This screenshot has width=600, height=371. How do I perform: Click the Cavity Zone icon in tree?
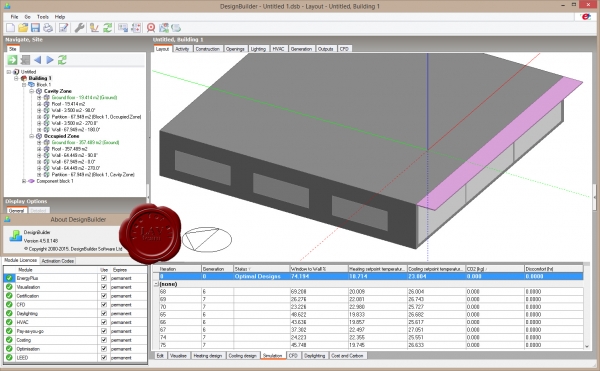(x=39, y=91)
